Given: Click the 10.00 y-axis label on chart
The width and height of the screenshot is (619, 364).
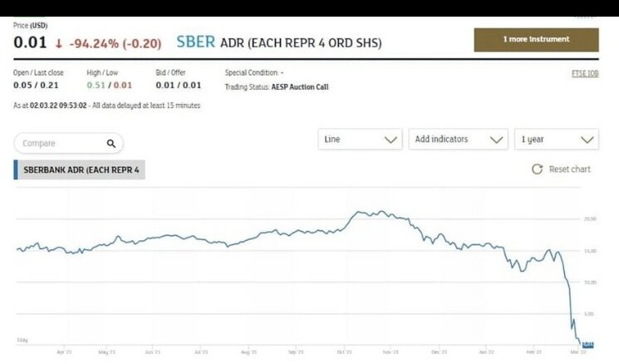Looking at the screenshot, I should pyautogui.click(x=590, y=283).
